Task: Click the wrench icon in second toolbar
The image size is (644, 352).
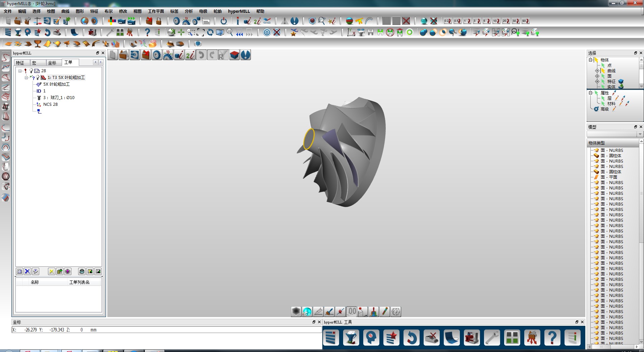Action: (x=110, y=32)
